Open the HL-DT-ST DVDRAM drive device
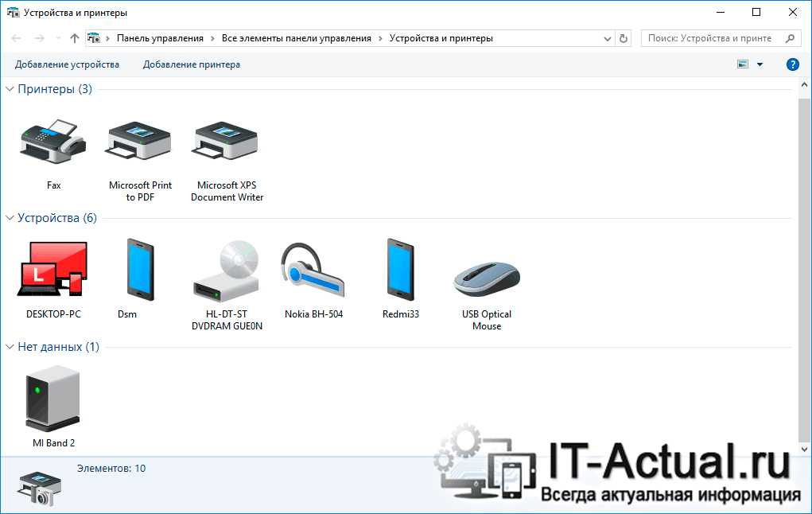Screen dimensions: 812x514 227,271
